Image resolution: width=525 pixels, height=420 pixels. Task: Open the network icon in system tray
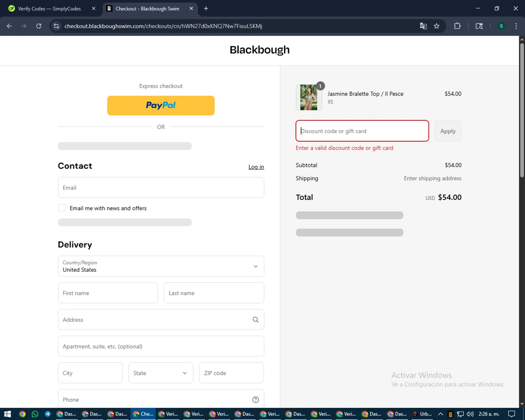[x=460, y=414]
